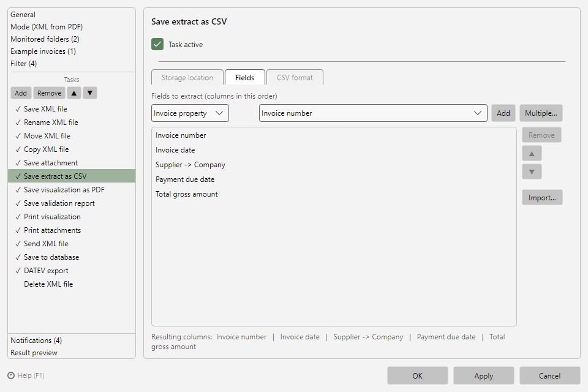Image resolution: width=588 pixels, height=392 pixels.
Task: Select the Send XML file task
Action: [72, 244]
